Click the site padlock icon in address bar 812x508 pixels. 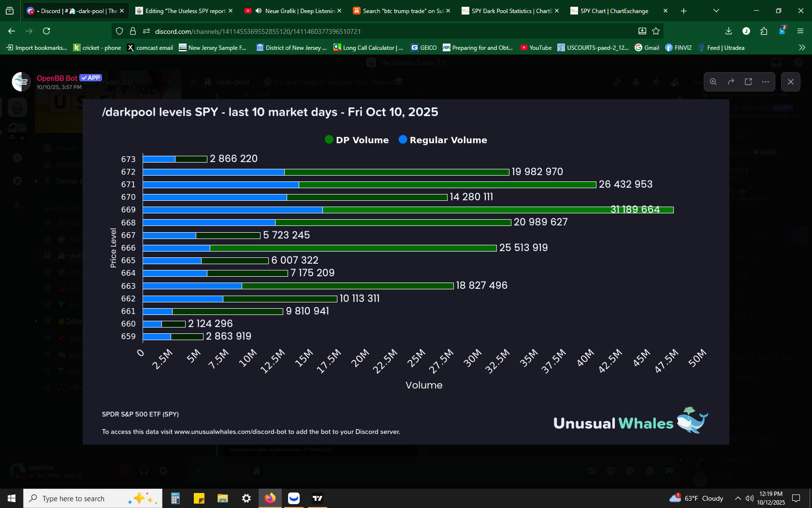tap(133, 31)
